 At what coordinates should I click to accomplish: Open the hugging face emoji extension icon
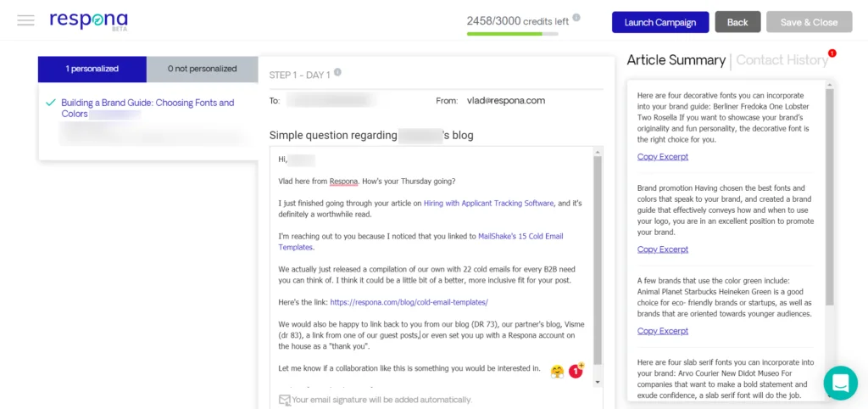click(x=557, y=372)
